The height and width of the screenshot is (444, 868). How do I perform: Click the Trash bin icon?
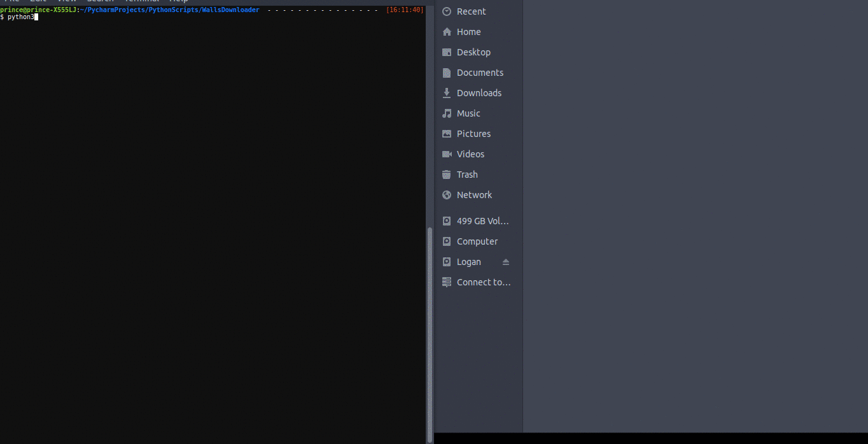pos(447,175)
